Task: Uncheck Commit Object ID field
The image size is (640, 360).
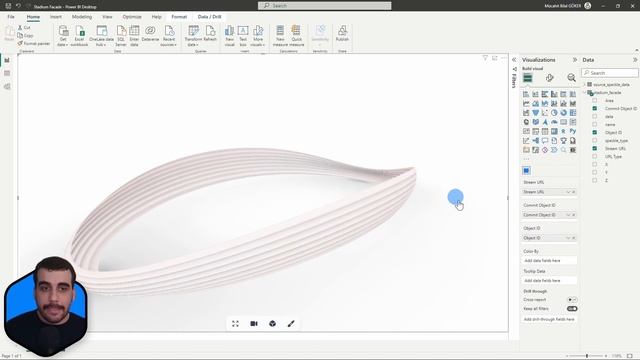Action: (x=595, y=109)
